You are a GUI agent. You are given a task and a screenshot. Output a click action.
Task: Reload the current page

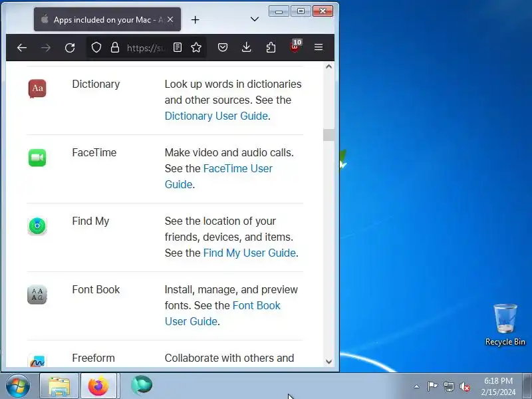(70, 48)
